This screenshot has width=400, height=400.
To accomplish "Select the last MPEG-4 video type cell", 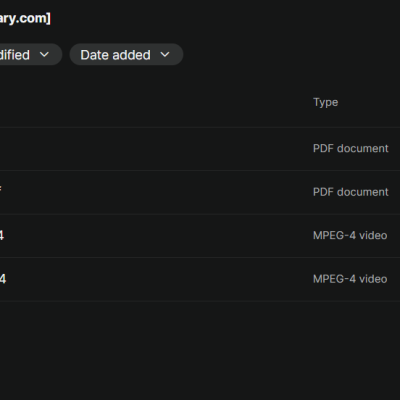I will click(350, 279).
